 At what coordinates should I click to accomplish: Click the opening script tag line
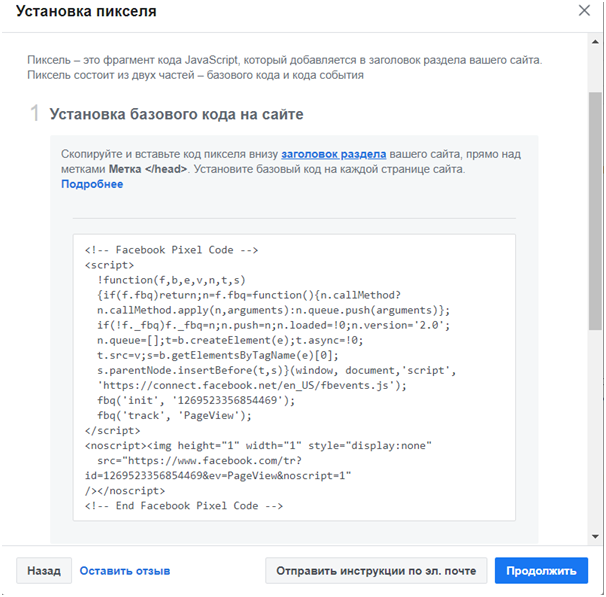pyautogui.click(x=109, y=265)
